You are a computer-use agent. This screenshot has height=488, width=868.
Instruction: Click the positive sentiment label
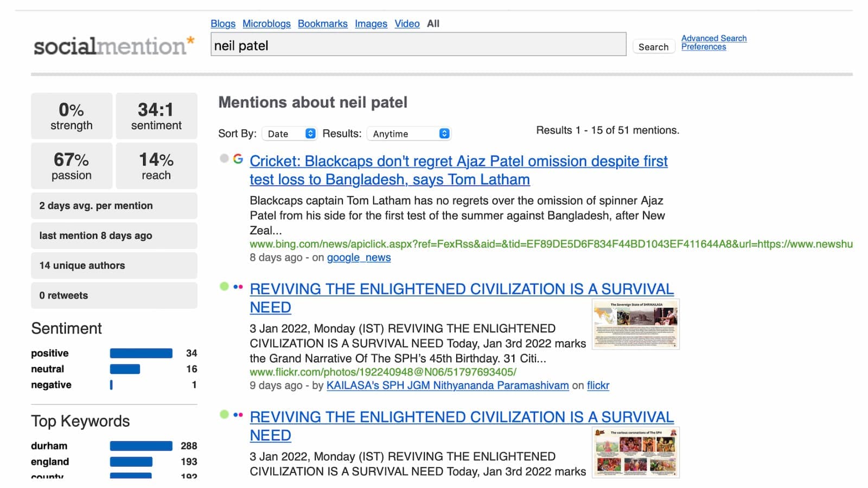pos(50,353)
